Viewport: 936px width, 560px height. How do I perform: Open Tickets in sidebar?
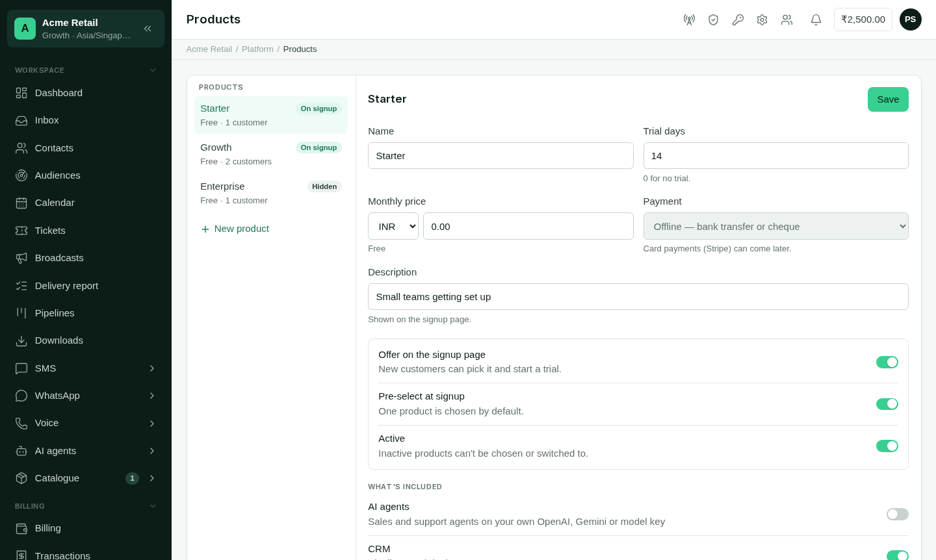tap(86, 231)
